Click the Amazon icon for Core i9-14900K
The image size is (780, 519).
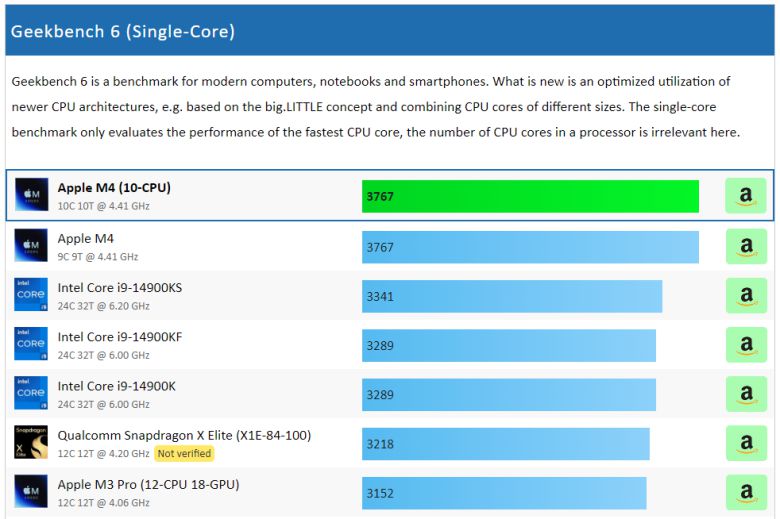[746, 393]
